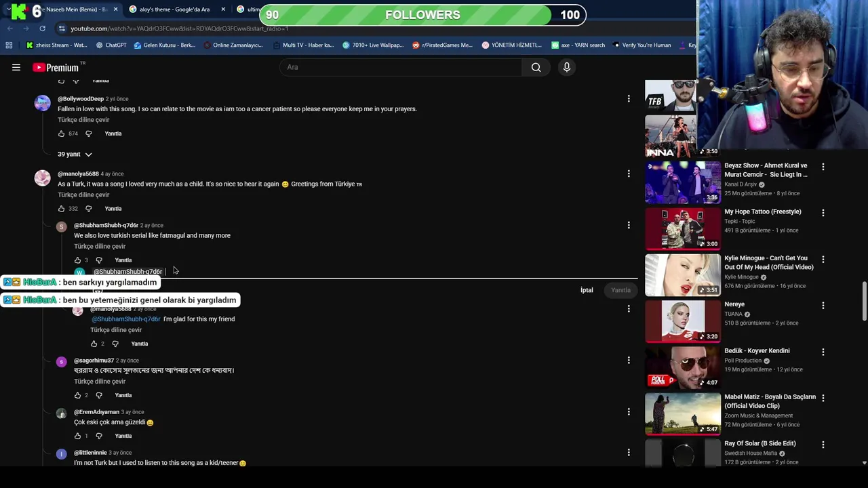Screen dimensions: 868x488
Task: Open more options for Mabel Matiz video
Action: click(823, 399)
